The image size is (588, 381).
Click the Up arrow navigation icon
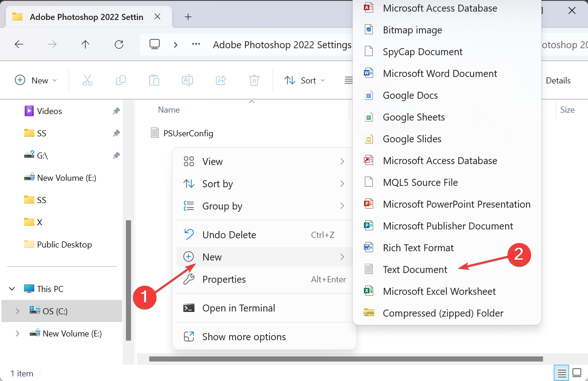tap(85, 44)
